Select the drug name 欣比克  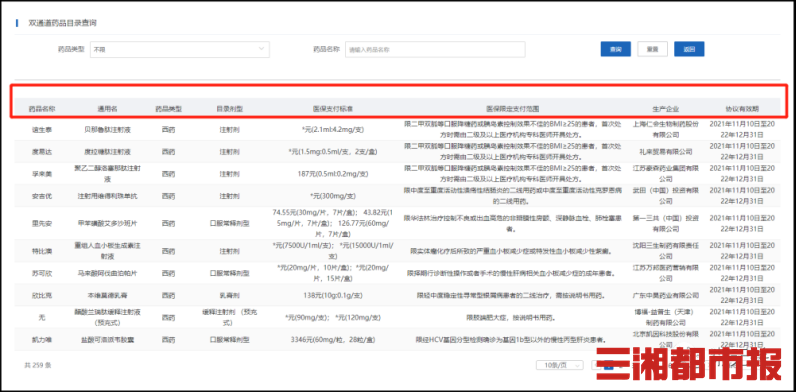[x=42, y=296]
